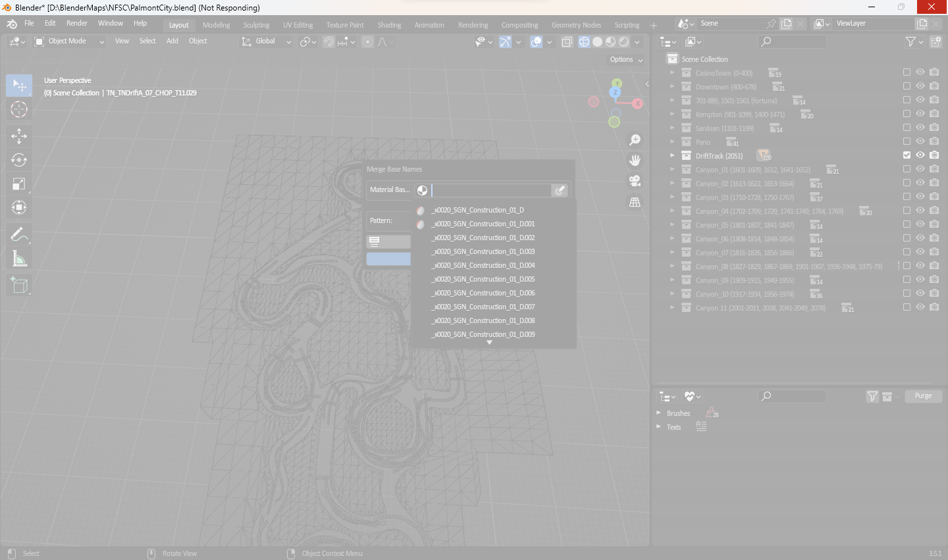
Task: Open the Options dropdown in viewport
Action: (x=626, y=59)
